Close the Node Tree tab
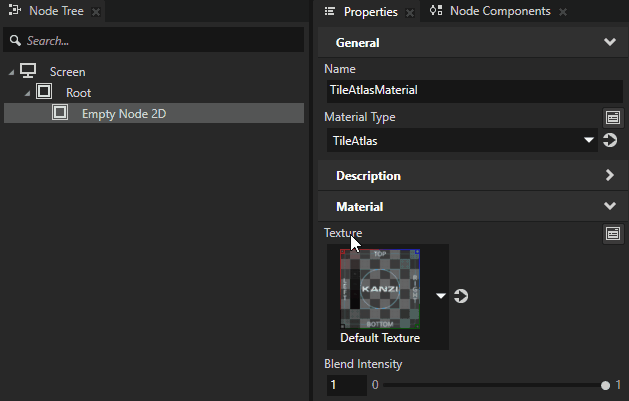The height and width of the screenshot is (401, 629). 95,12
